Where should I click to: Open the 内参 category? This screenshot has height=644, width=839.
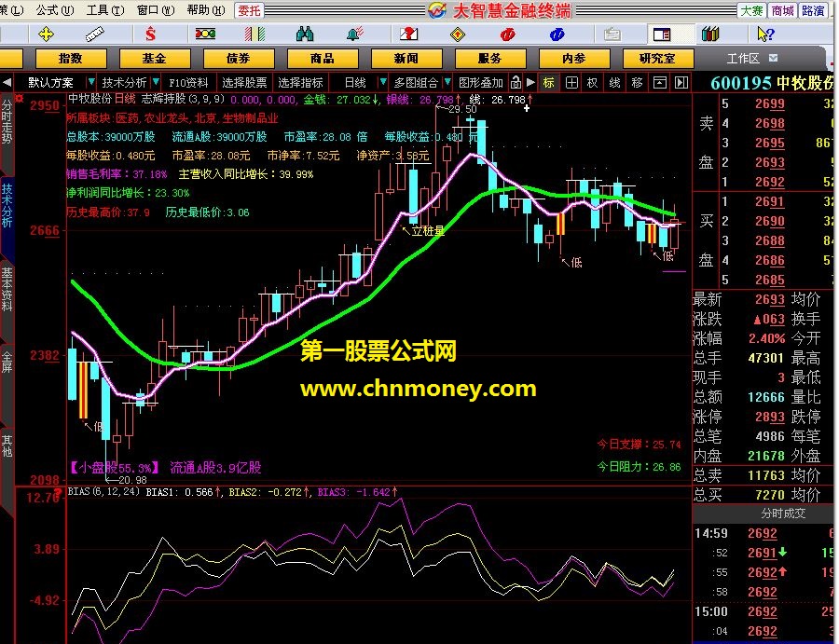point(574,58)
